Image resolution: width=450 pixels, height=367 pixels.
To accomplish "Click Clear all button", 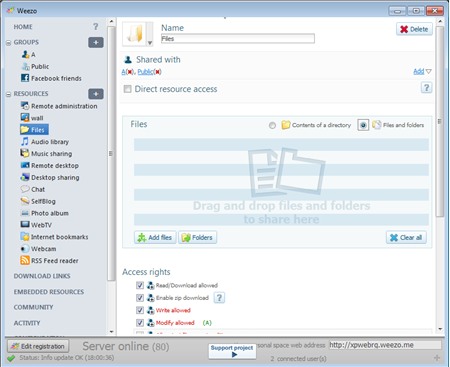I will click(406, 237).
